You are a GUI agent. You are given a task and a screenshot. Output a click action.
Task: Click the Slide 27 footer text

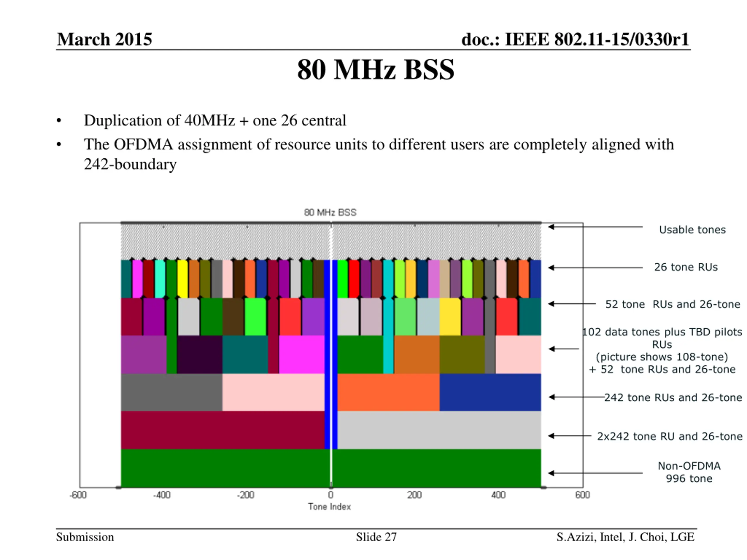(376, 537)
